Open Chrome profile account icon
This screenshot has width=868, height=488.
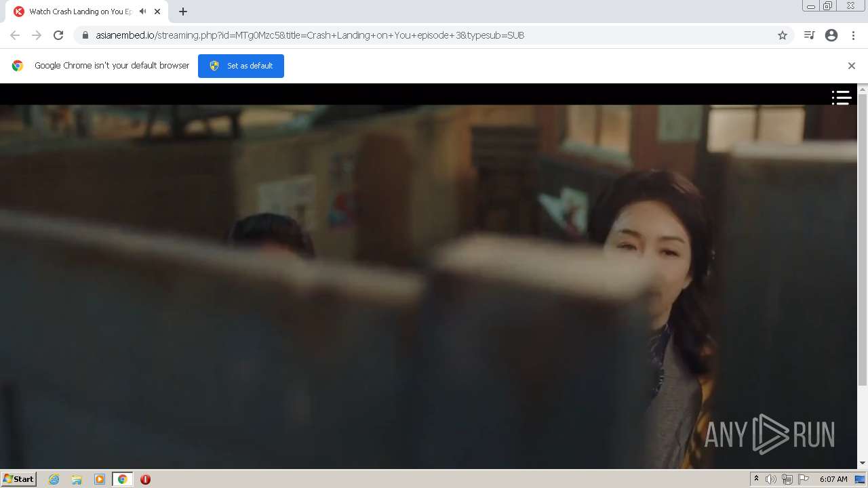831,35
